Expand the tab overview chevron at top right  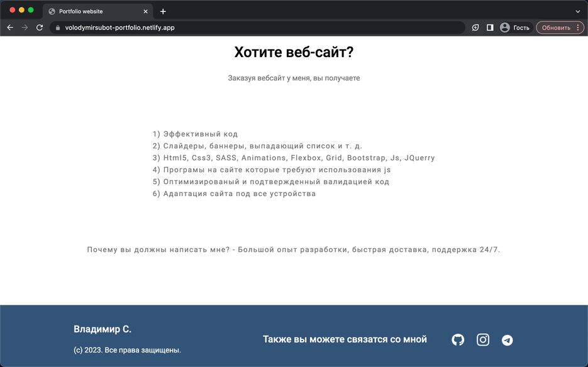(577, 11)
